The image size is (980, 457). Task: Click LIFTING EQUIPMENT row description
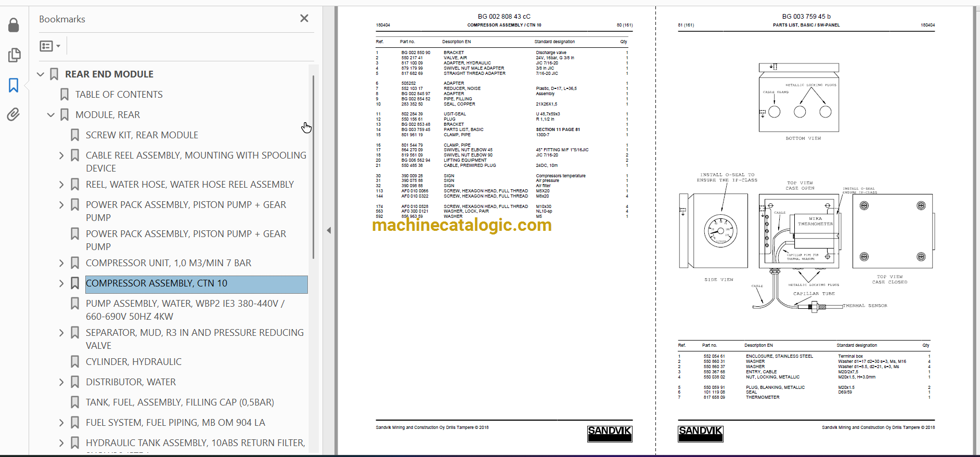point(465,160)
